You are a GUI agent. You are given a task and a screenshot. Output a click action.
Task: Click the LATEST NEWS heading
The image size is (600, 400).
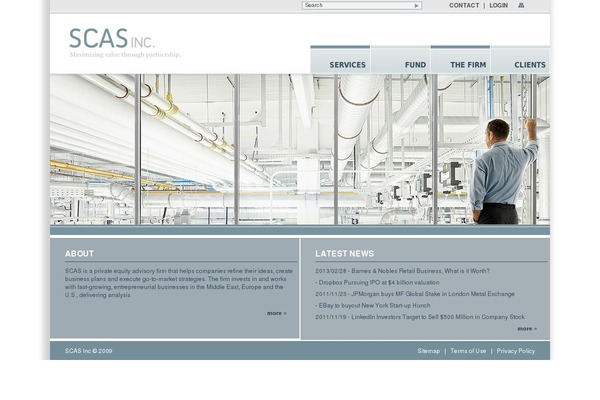pos(344,253)
